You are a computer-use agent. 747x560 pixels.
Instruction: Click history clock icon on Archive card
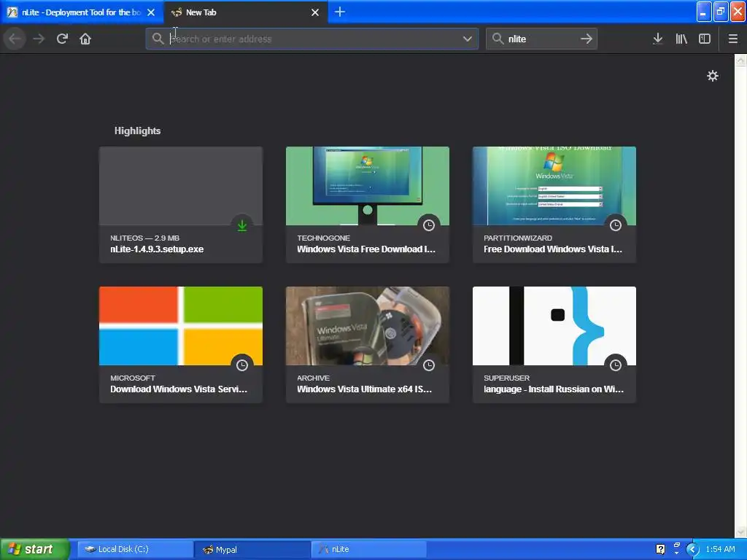click(429, 365)
